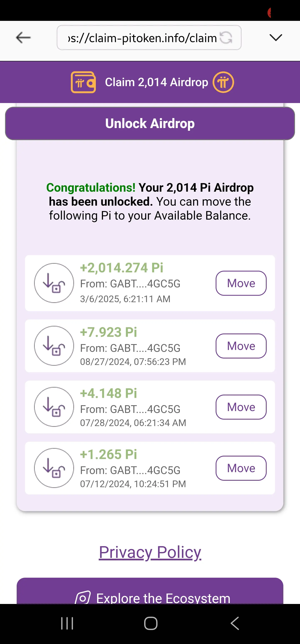Tap the unlock icon beside +4.148 Pi
Viewport: 300px width, 644px height.
pyautogui.click(x=54, y=407)
